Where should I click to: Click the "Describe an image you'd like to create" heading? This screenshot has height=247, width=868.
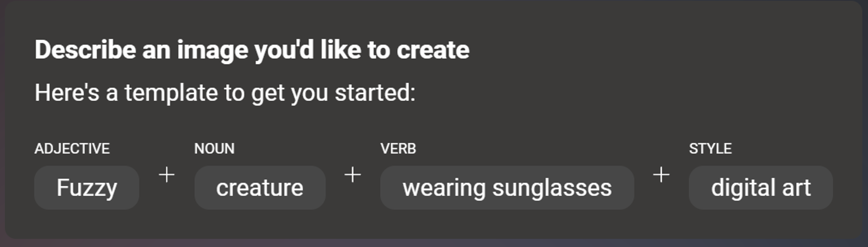click(x=252, y=50)
